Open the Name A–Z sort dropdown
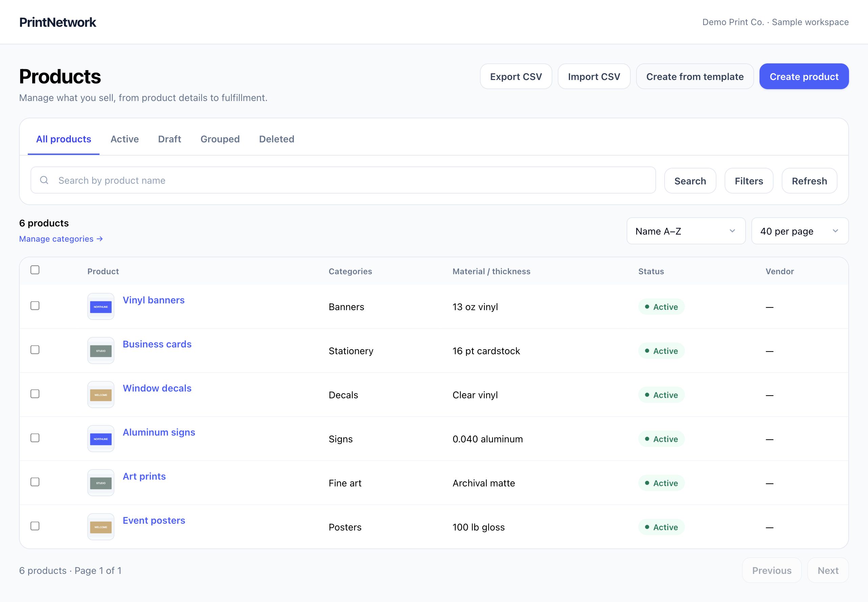 (686, 231)
